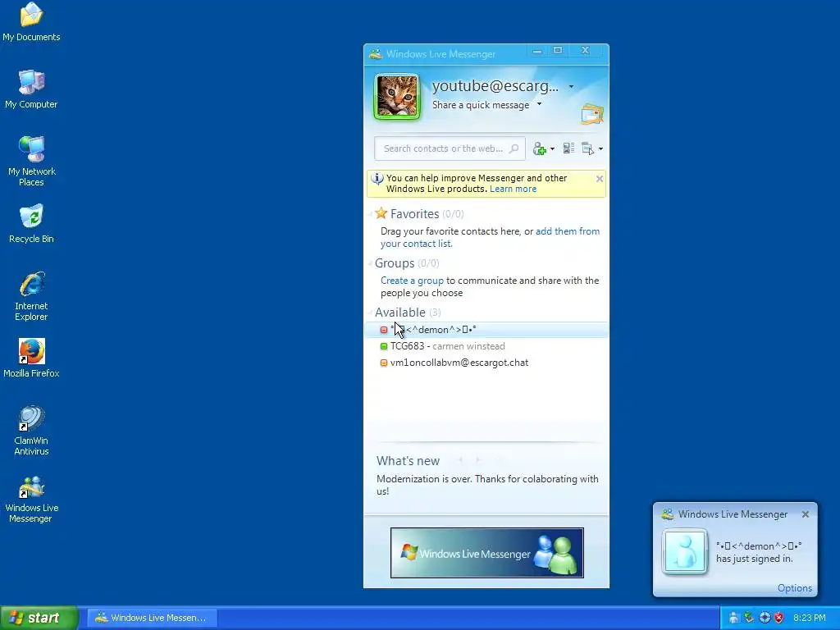Select the ClamWin Antivirus desktop shortcut
Screen dimensions: 840x630
tap(32, 430)
